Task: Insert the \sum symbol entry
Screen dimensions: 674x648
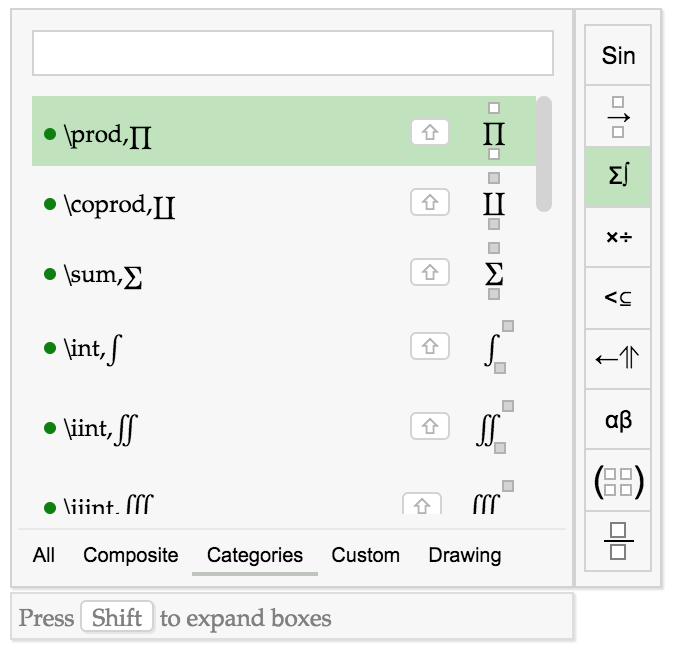Action: tap(284, 274)
